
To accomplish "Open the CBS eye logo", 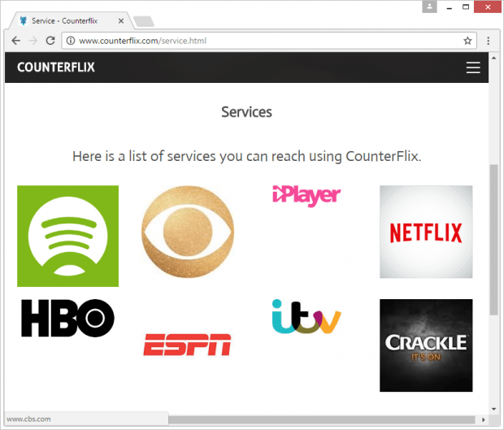I will (x=188, y=232).
